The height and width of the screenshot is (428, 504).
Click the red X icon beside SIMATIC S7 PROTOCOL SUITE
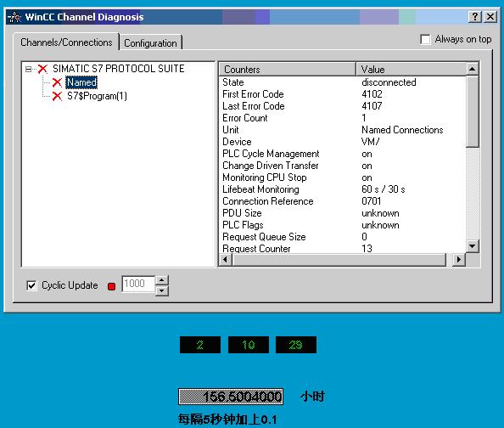point(42,69)
